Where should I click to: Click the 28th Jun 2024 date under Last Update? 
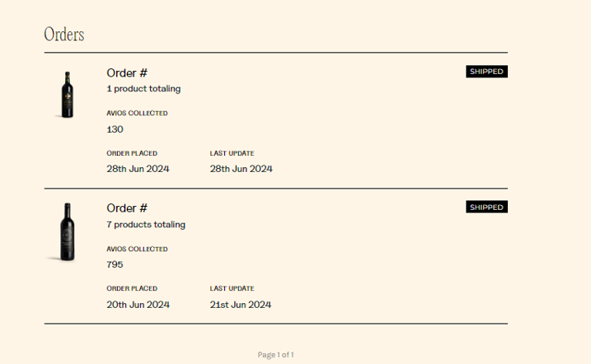click(x=241, y=169)
